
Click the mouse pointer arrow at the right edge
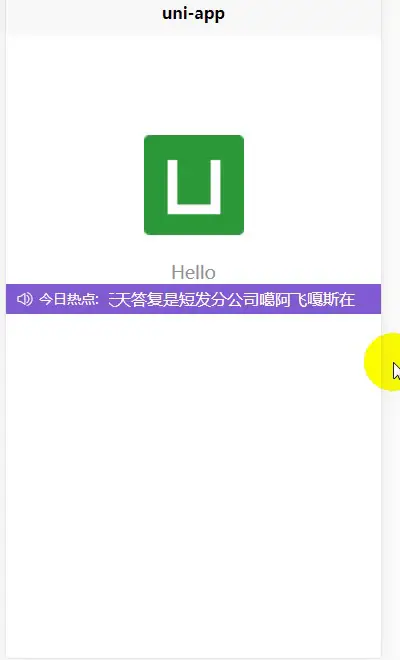[396, 372]
